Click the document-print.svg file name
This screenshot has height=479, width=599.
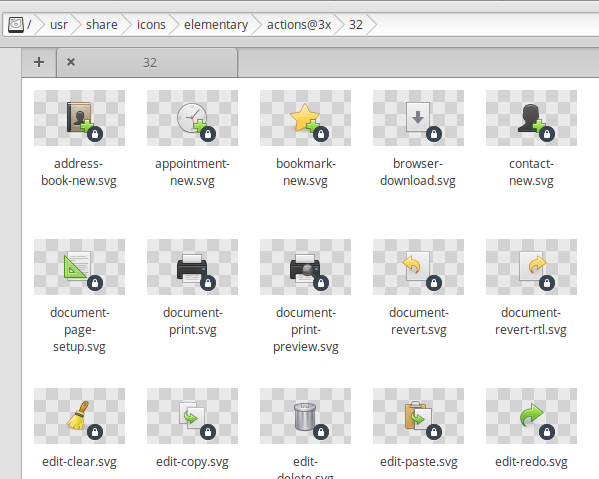pyautogui.click(x=193, y=321)
